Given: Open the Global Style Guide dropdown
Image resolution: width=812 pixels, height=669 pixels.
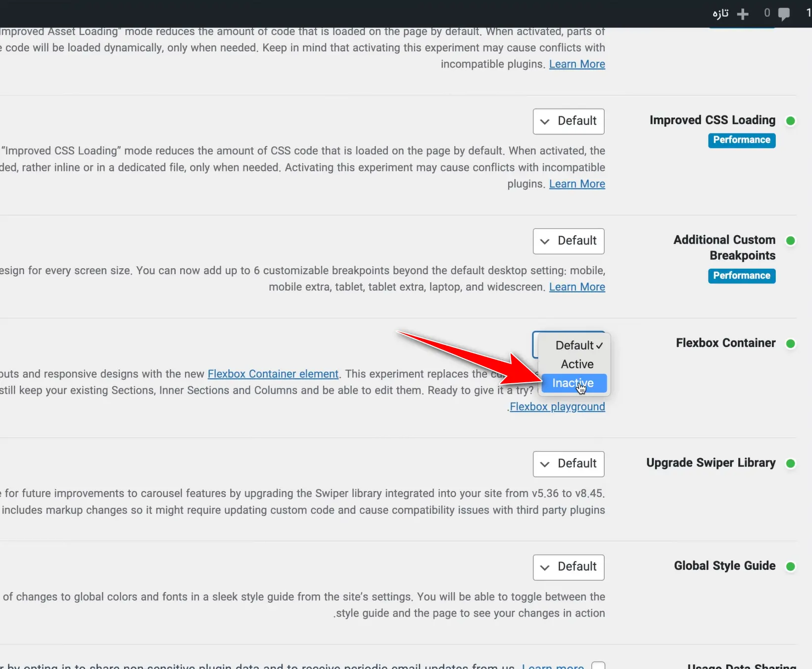Looking at the screenshot, I should (569, 567).
